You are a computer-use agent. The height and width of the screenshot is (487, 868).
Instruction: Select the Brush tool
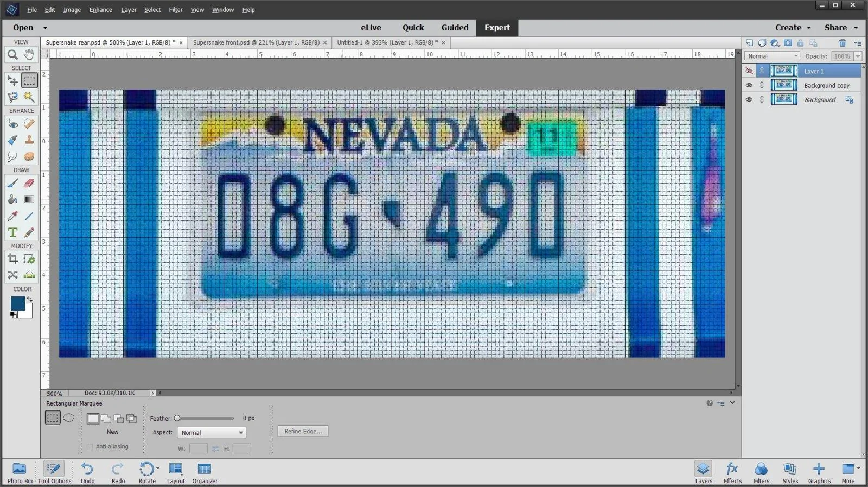[x=12, y=183]
